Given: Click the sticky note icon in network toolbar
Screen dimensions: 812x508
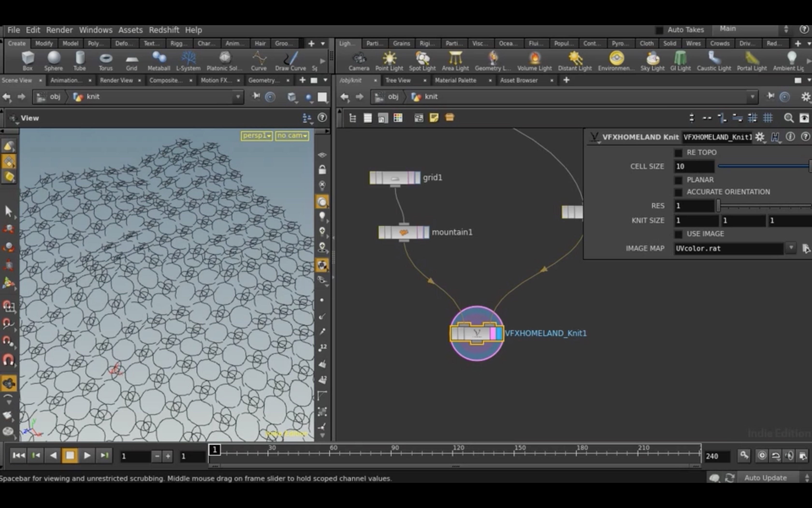Looking at the screenshot, I should coord(434,118).
